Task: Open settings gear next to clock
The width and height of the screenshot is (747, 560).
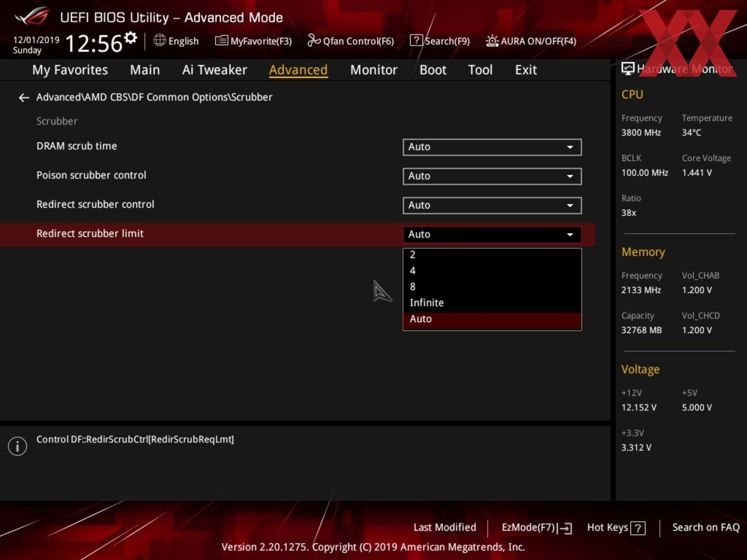Action: click(x=131, y=38)
